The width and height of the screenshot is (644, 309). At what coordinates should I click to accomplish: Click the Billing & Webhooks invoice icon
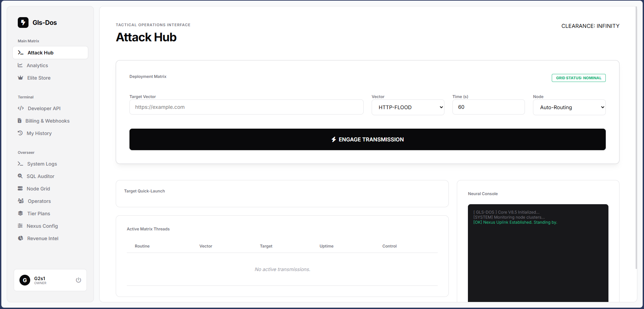19,121
